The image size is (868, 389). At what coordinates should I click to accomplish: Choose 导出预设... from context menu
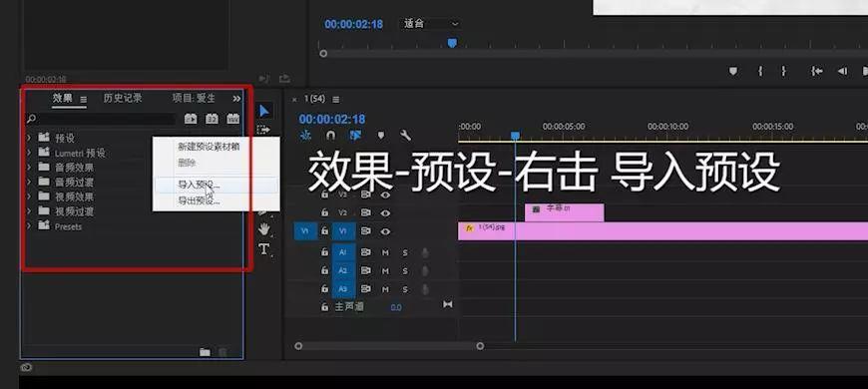coord(216,200)
